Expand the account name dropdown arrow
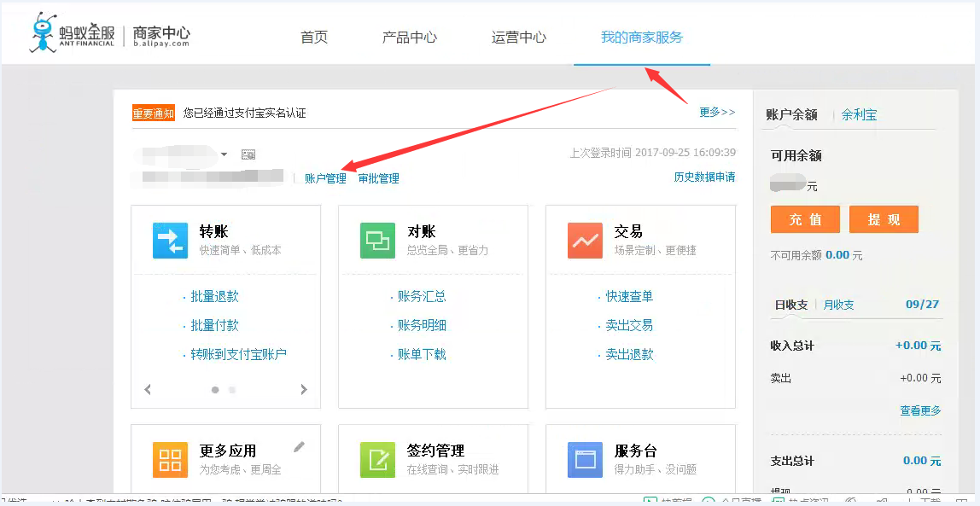Viewport: 980px width, 506px height. [x=225, y=154]
